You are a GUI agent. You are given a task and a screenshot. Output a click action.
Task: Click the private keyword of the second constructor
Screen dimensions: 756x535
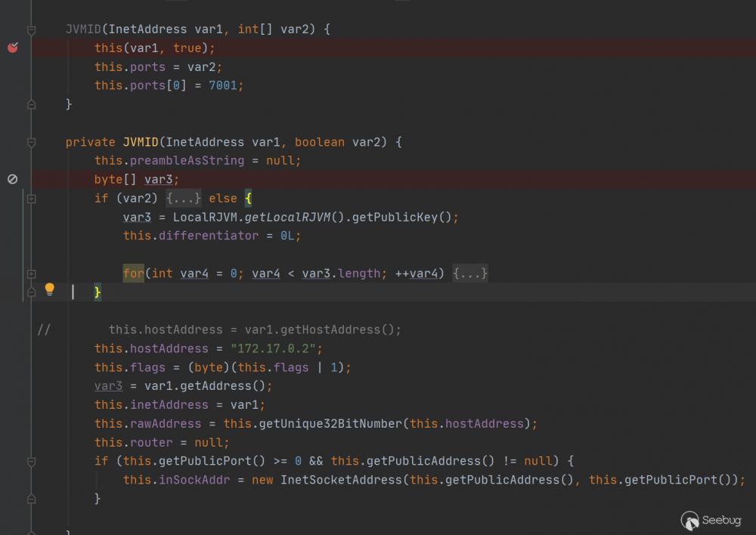pyautogui.click(x=90, y=142)
